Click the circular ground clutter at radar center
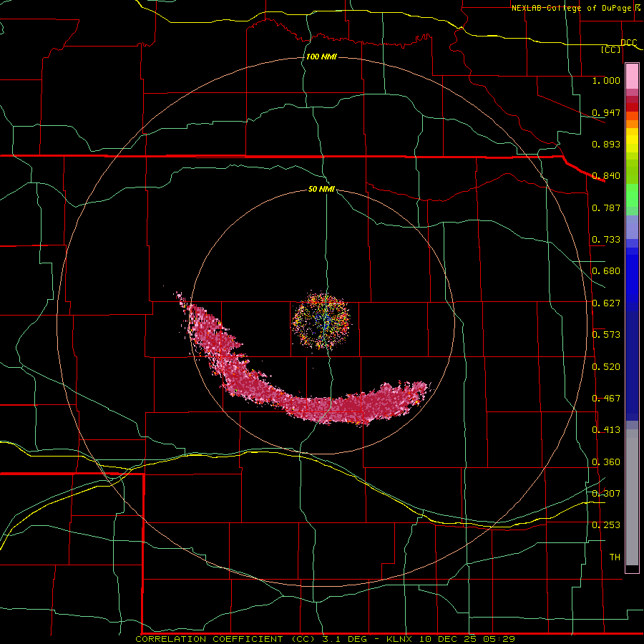Viewport: 644px width, 644px height. (321, 321)
